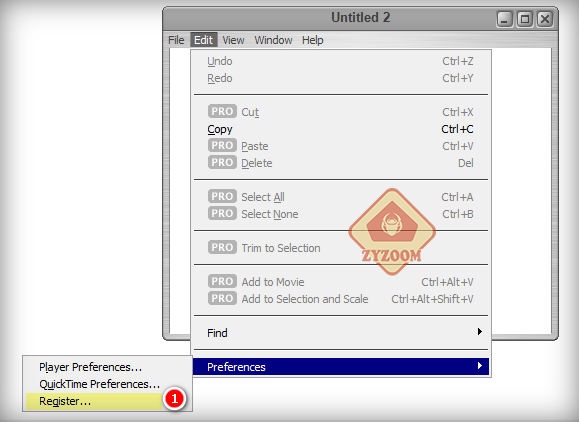
Task: Open the File menu
Action: click(176, 40)
